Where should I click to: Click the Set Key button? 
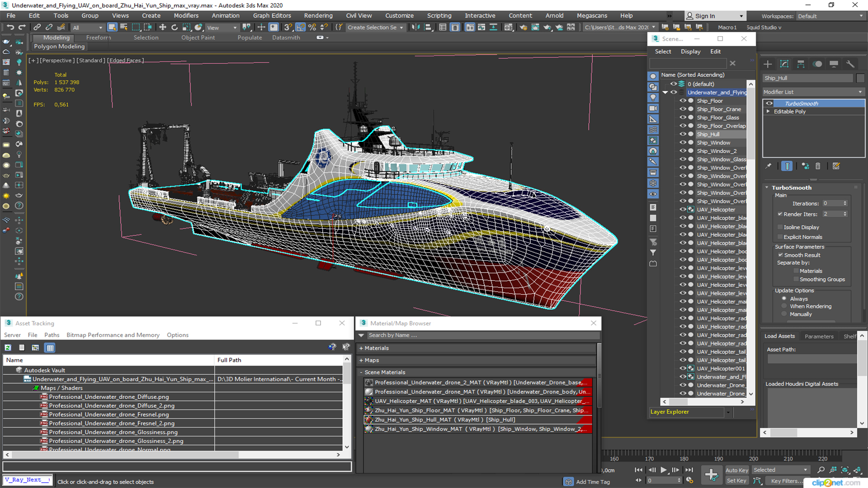737,480
